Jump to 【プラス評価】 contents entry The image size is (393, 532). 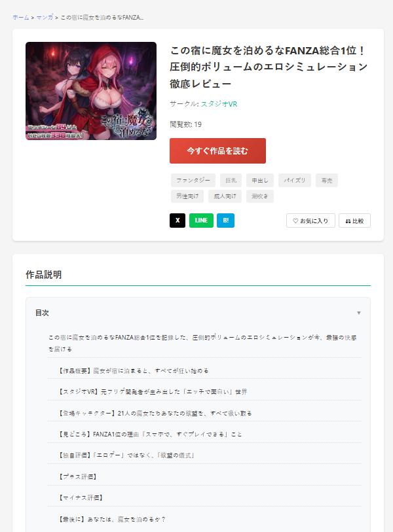pos(78,476)
